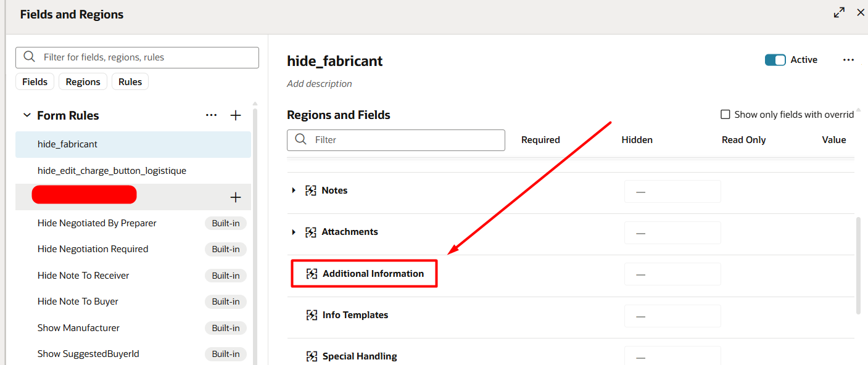Click the add rule plus icon
The width and height of the screenshot is (868, 365).
pyautogui.click(x=235, y=115)
